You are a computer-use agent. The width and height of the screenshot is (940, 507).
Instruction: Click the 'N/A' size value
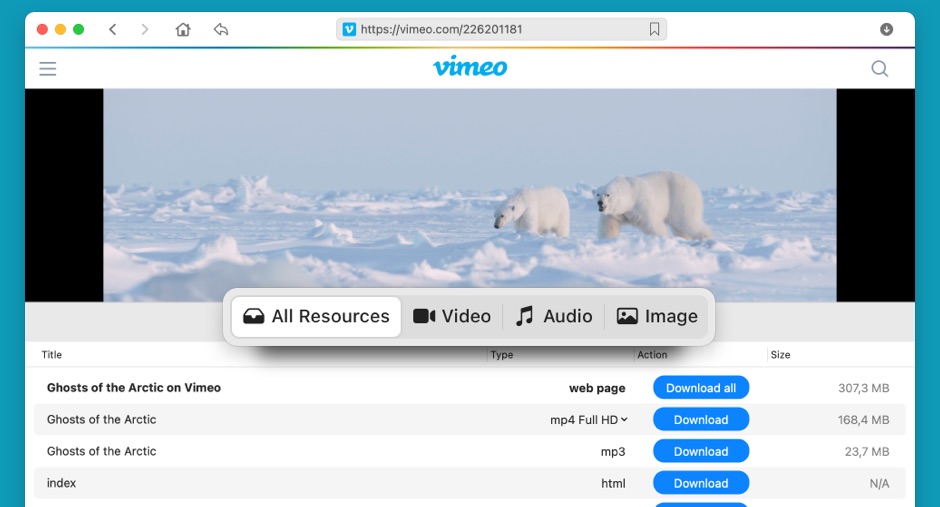pyautogui.click(x=879, y=484)
